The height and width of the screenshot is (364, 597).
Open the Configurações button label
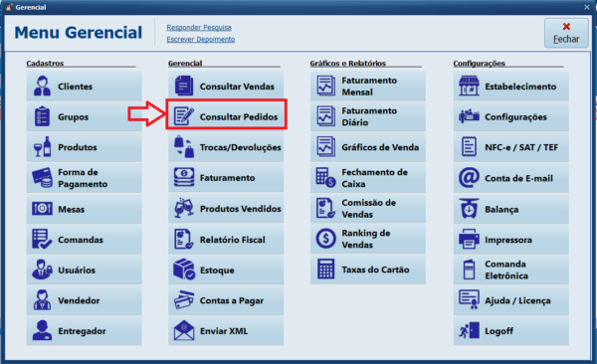click(515, 117)
